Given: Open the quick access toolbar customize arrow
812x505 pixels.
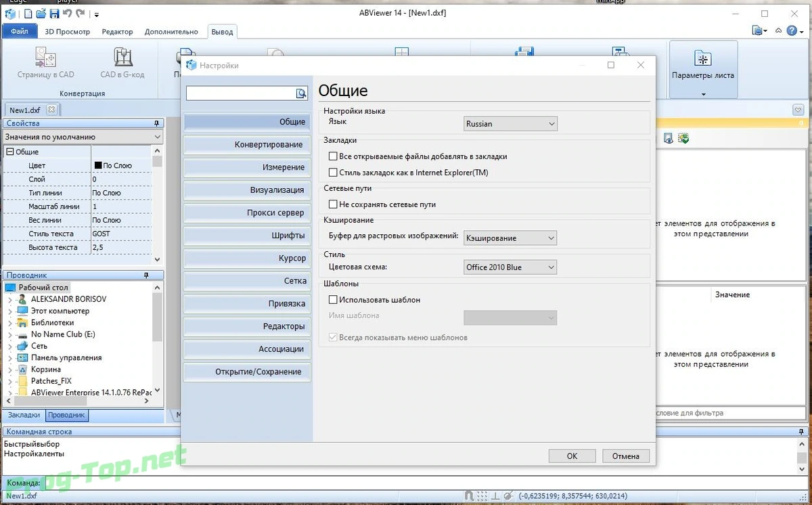Looking at the screenshot, I should click(97, 14).
